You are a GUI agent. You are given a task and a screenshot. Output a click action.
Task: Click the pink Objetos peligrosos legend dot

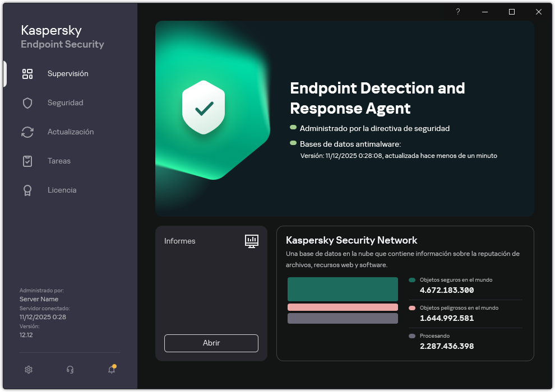(x=413, y=307)
